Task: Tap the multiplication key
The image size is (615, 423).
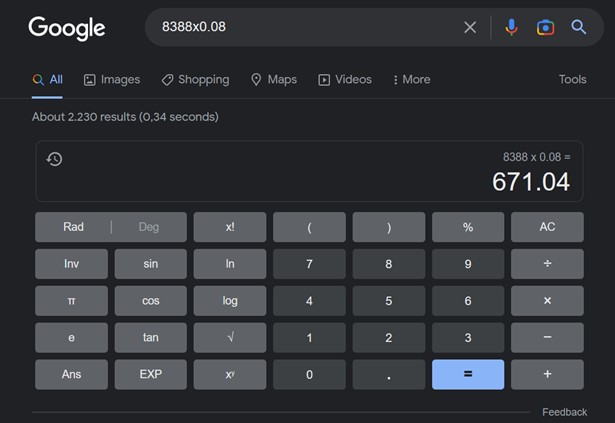Action: pyautogui.click(x=547, y=301)
